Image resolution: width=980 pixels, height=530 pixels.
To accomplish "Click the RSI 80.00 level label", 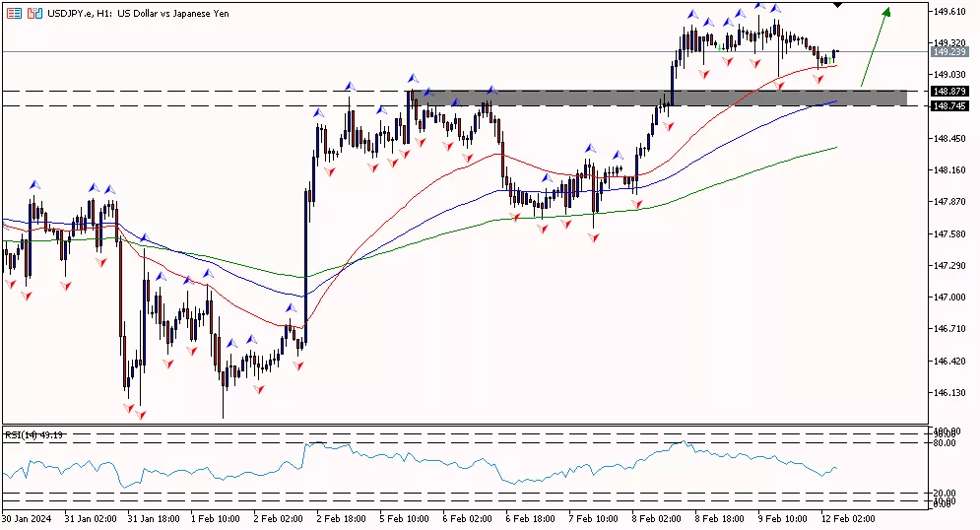I will 945,443.
